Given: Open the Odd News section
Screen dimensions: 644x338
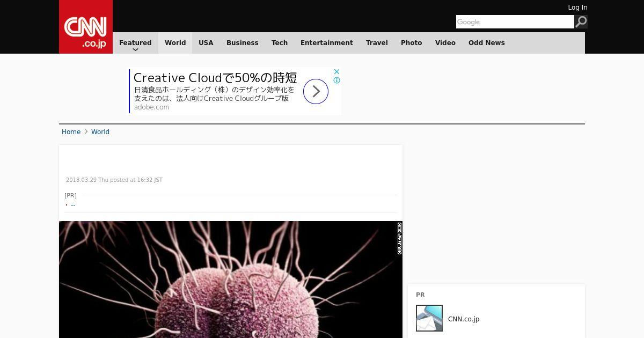Looking at the screenshot, I should (486, 43).
